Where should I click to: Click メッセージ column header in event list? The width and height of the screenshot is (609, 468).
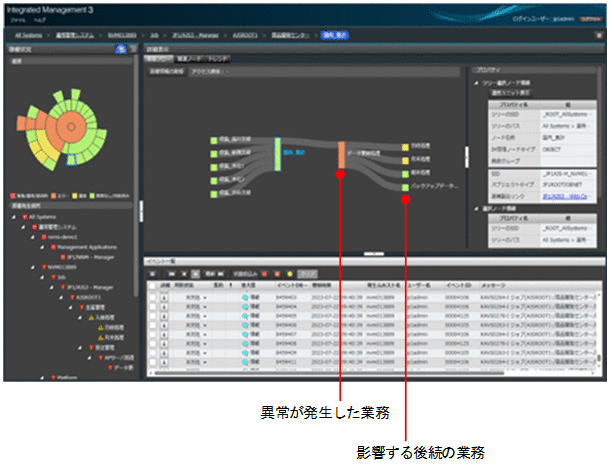493,285
